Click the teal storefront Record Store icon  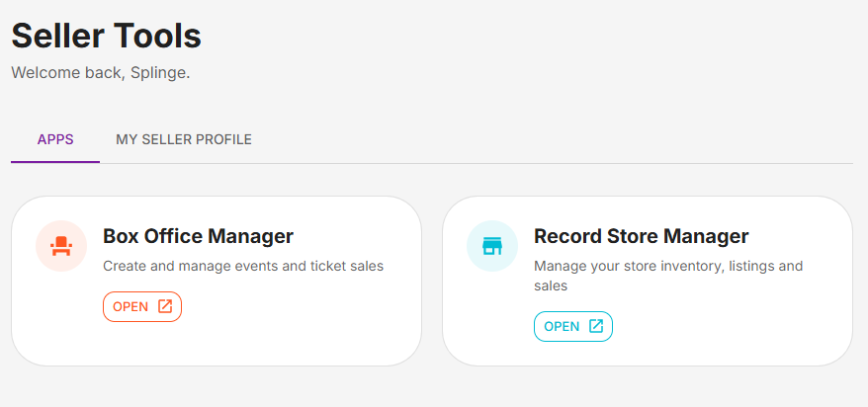492,246
